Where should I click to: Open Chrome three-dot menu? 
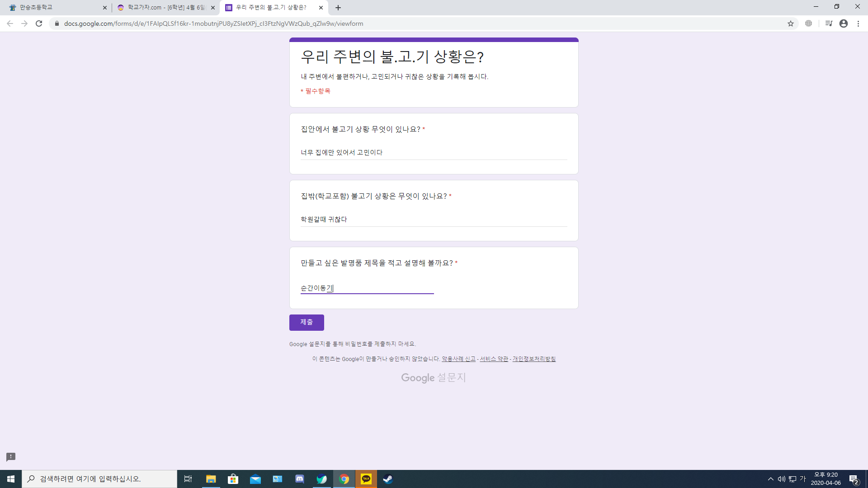859,23
